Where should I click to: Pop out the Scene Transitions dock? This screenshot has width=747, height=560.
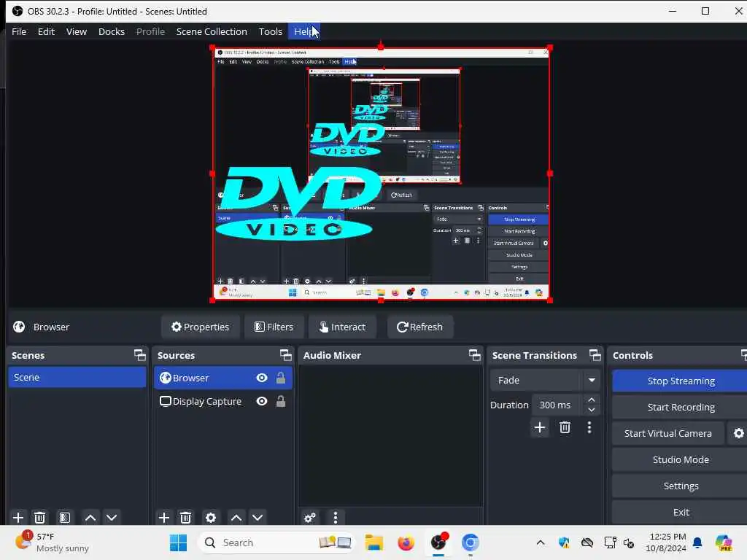click(x=595, y=355)
